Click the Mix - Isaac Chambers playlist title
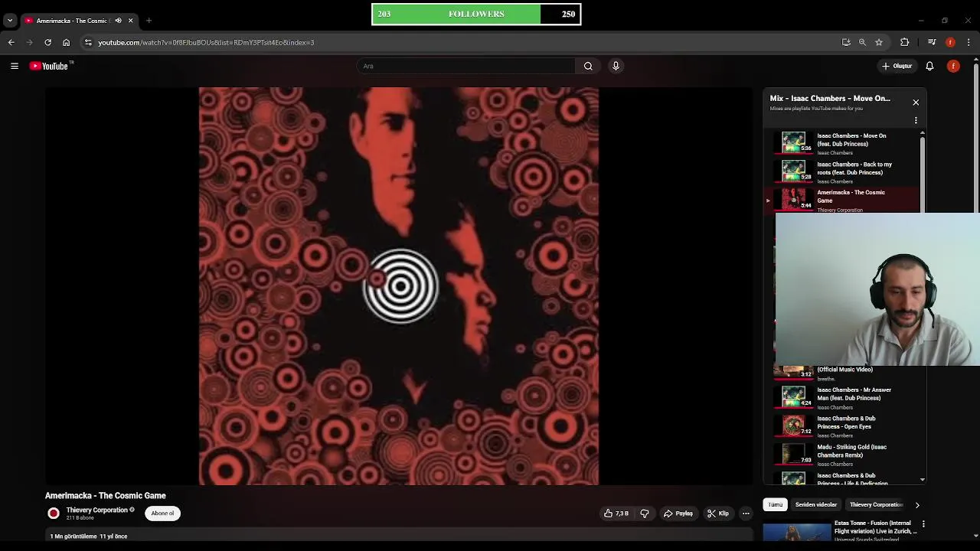 (x=830, y=98)
